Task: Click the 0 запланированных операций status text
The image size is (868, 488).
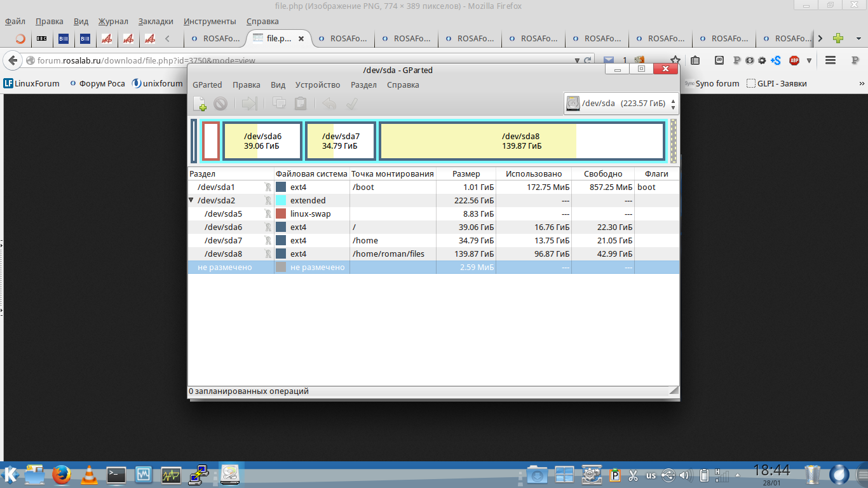Action: [249, 391]
